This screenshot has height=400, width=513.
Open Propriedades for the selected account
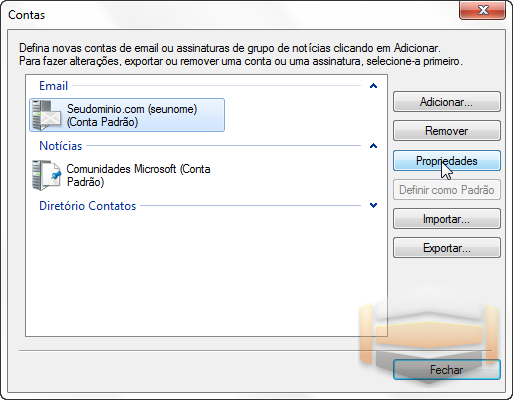pos(447,161)
